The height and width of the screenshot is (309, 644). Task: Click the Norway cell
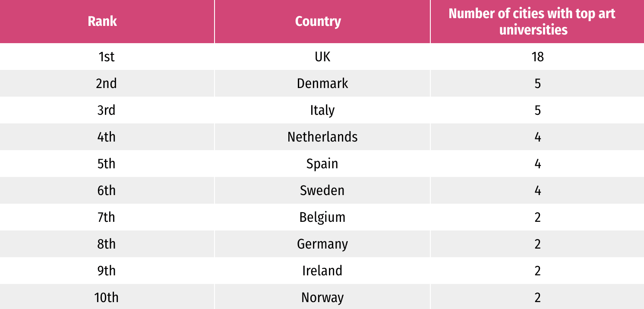tap(322, 297)
